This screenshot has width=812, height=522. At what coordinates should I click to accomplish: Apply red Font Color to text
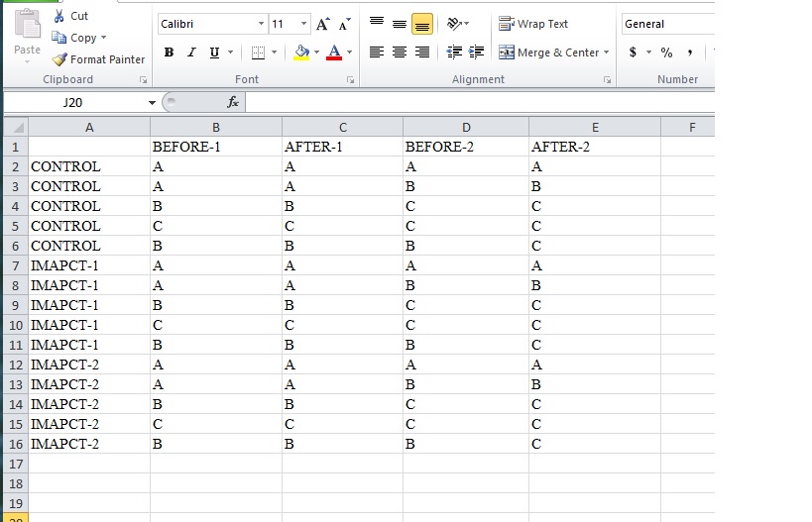[x=334, y=52]
